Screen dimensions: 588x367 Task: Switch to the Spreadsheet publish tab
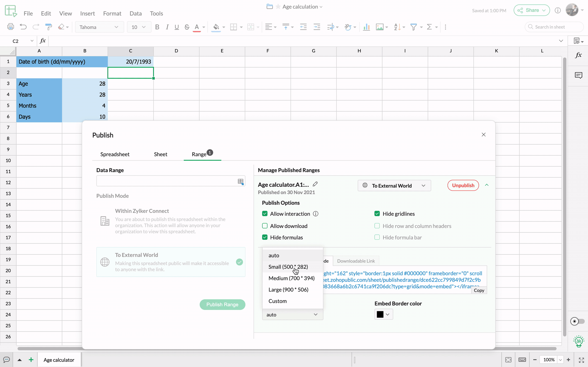point(115,154)
